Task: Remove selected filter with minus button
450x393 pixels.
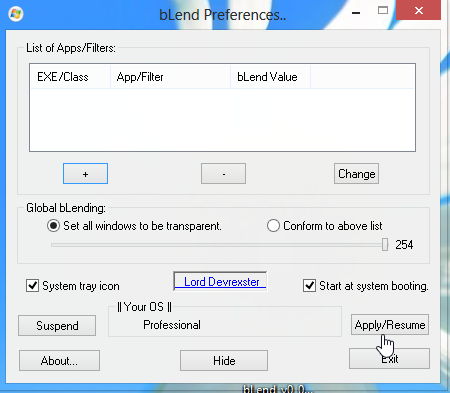Action: click(223, 174)
